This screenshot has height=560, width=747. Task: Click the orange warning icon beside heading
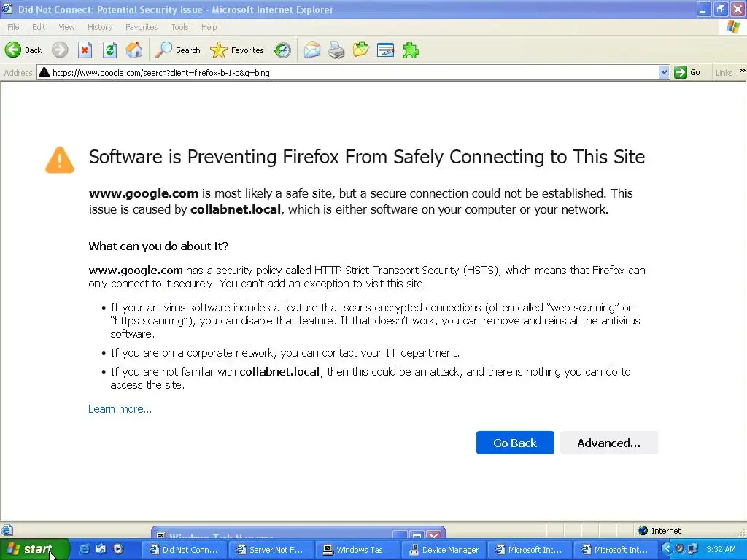point(60,160)
